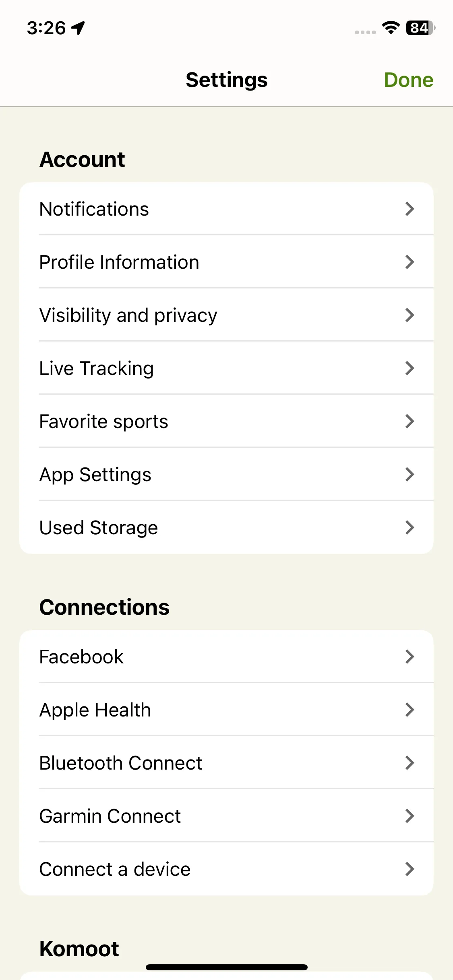Tap the chevron on Live Tracking row
453x980 pixels.
point(410,368)
